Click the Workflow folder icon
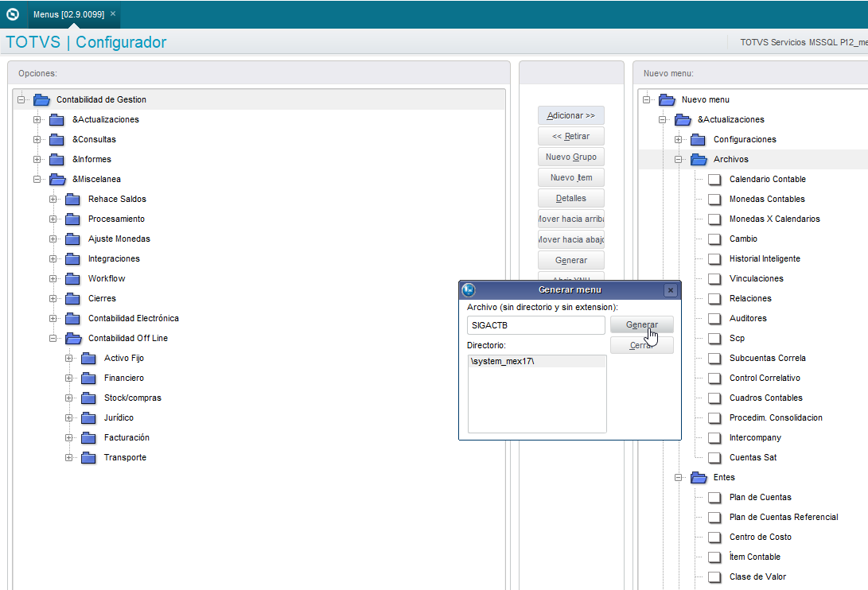This screenshot has height=590, width=868. click(x=72, y=279)
